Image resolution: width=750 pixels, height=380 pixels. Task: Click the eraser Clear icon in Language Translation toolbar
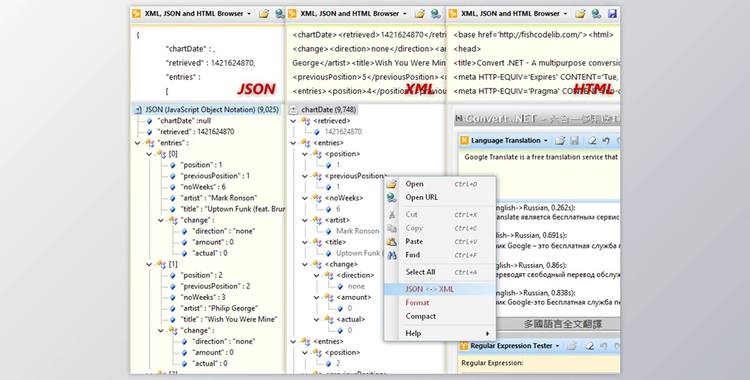tap(592, 141)
